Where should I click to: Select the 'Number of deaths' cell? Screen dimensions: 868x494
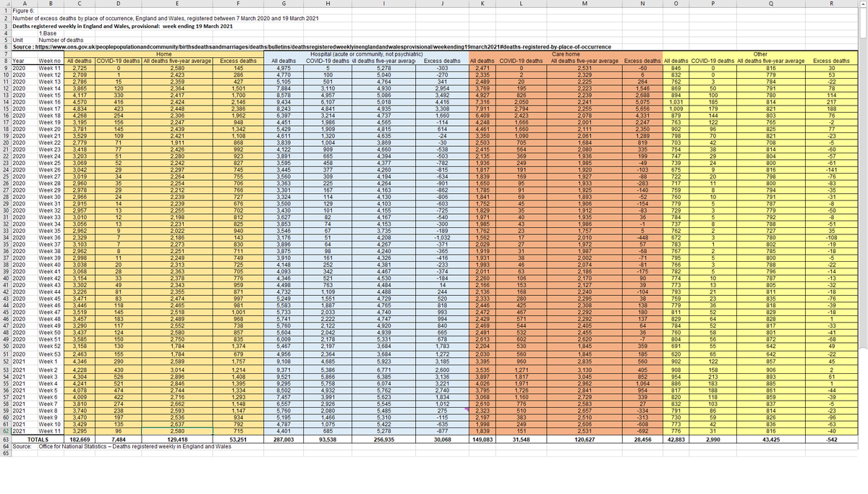[x=59, y=41]
